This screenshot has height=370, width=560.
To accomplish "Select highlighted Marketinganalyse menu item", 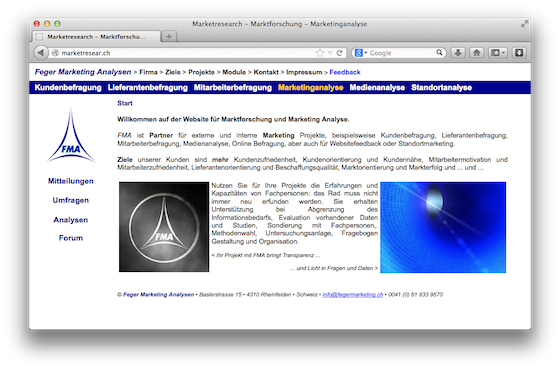I will 311,88.
